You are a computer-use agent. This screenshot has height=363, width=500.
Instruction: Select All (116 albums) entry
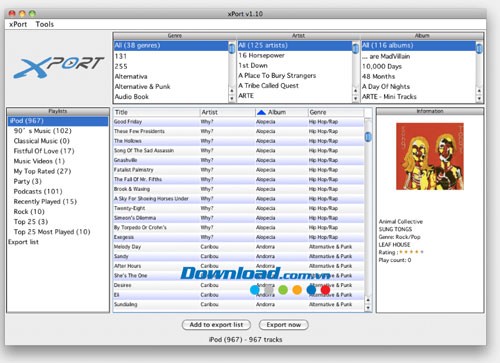[x=419, y=45]
